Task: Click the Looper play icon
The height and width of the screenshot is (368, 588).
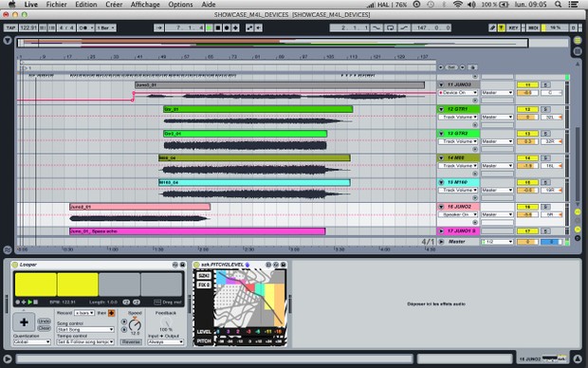Action: (x=30, y=302)
